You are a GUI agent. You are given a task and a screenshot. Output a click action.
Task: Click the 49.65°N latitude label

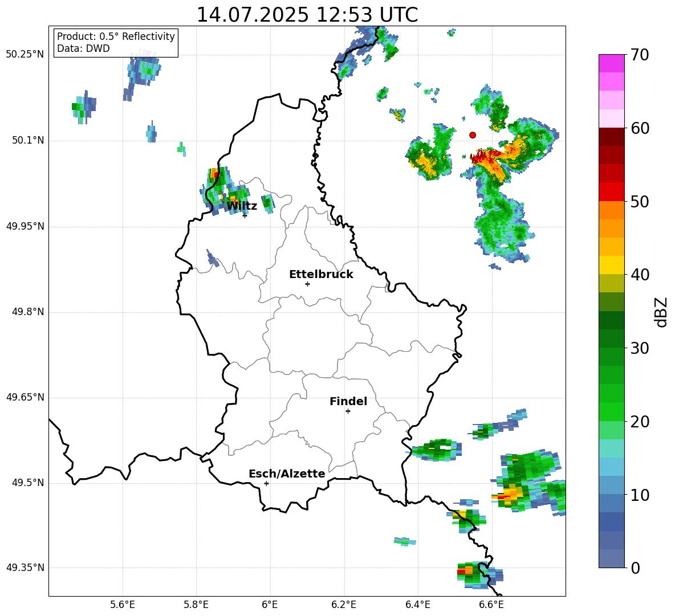coord(25,397)
